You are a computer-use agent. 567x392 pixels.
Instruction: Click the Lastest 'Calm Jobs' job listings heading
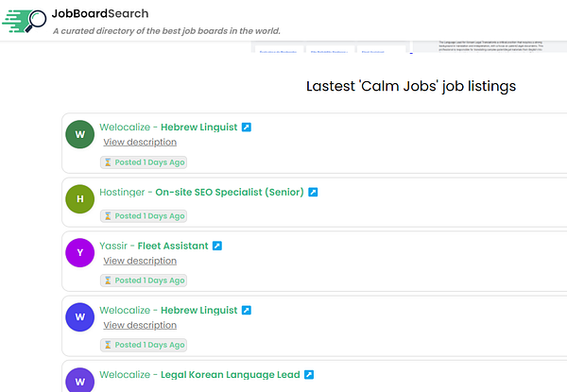pos(411,86)
